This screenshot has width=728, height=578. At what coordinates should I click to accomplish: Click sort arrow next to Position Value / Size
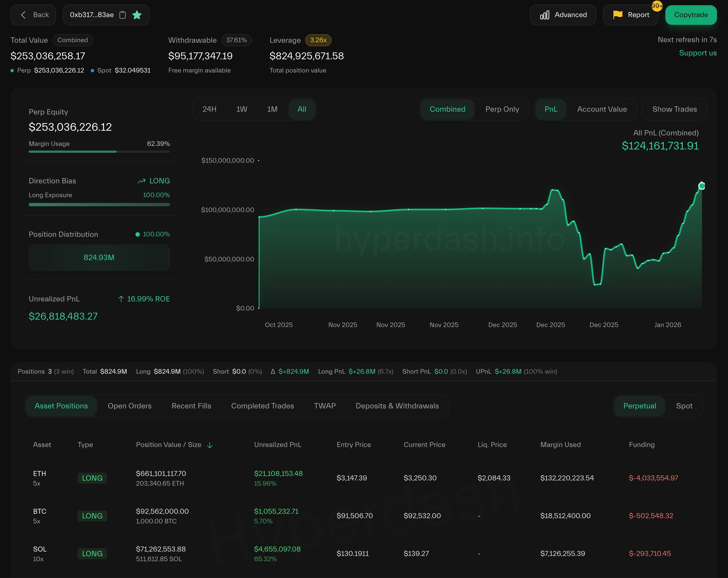(210, 445)
